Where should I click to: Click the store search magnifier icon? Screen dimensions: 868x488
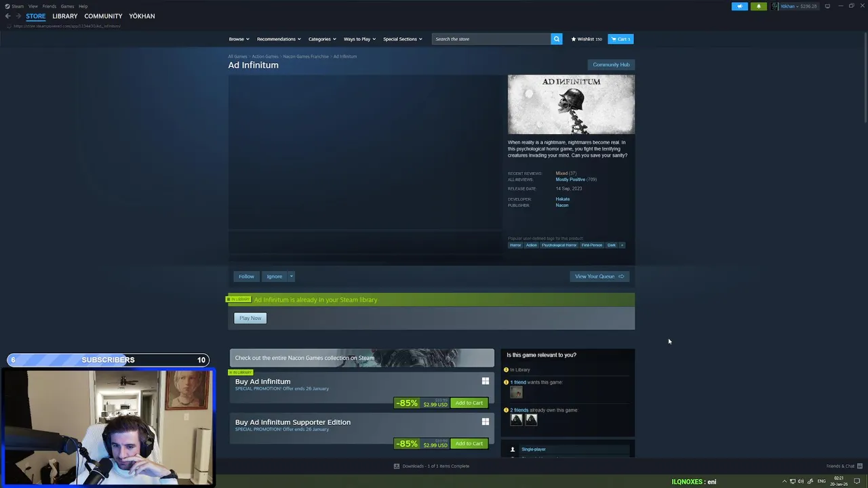click(556, 39)
